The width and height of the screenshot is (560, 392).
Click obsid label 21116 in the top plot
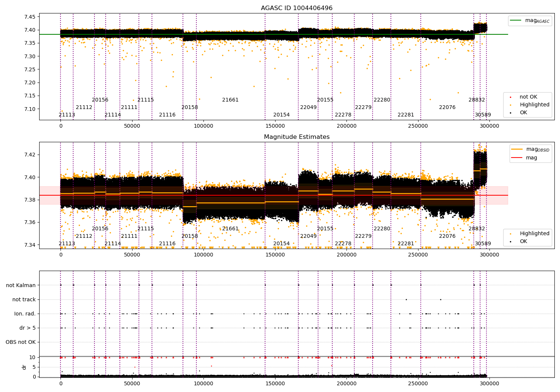(x=167, y=115)
